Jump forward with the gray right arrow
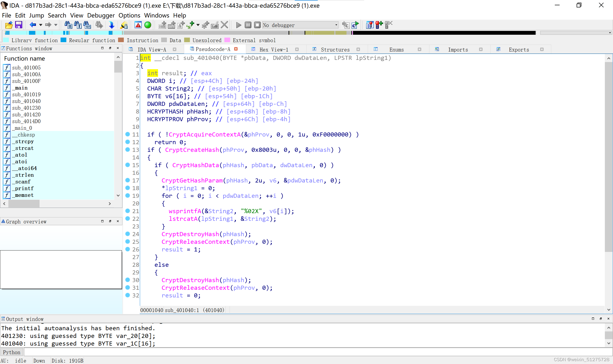The width and height of the screenshot is (613, 364). [48, 25]
